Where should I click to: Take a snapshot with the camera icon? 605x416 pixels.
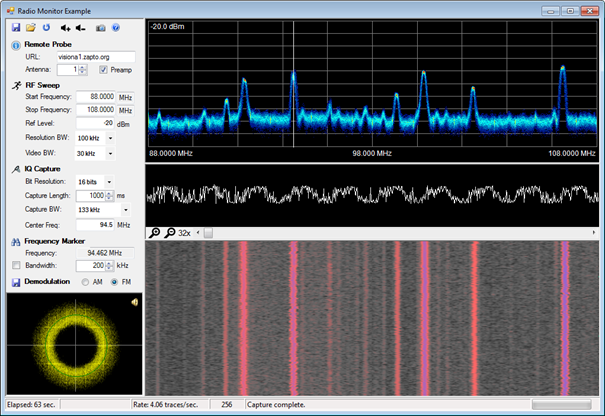click(101, 28)
